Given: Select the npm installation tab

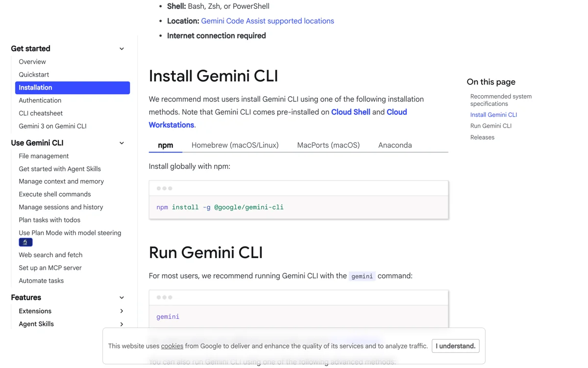Looking at the screenshot, I should pos(166,145).
